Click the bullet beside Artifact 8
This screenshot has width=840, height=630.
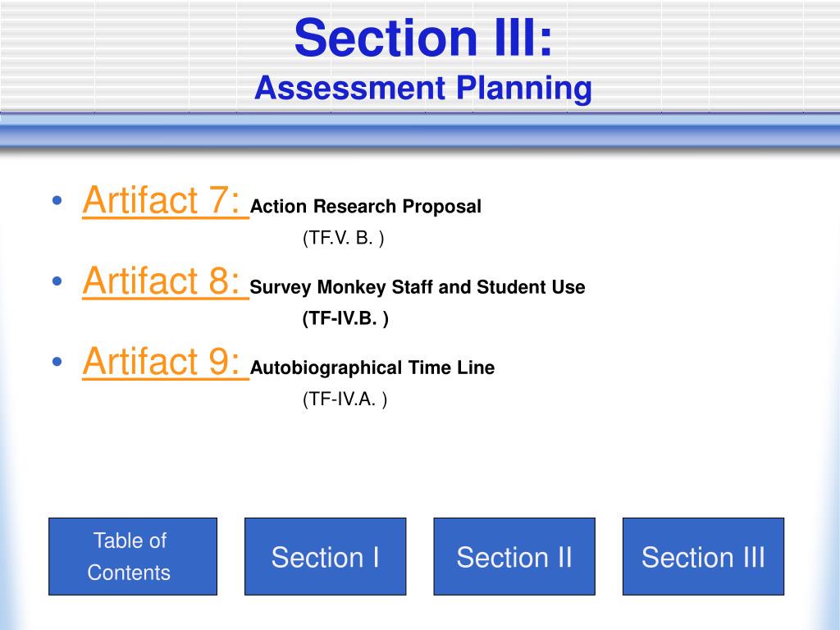pos(57,281)
